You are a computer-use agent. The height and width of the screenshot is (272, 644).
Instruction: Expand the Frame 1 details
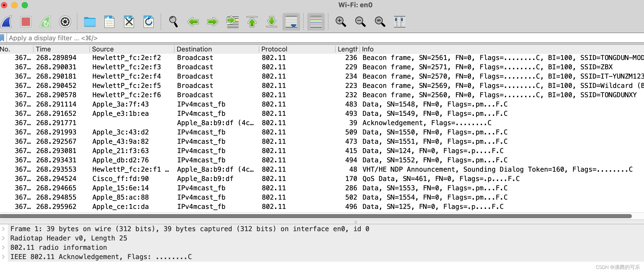click(4, 229)
